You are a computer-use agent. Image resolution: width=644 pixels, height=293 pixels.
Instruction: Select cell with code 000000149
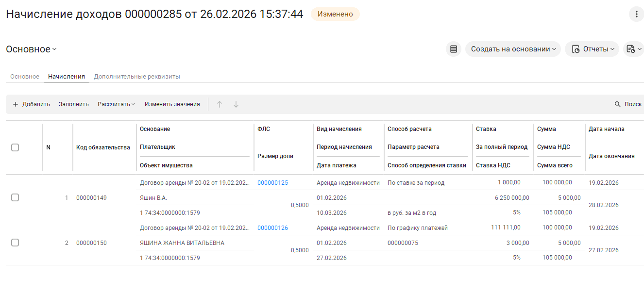pyautogui.click(x=91, y=198)
